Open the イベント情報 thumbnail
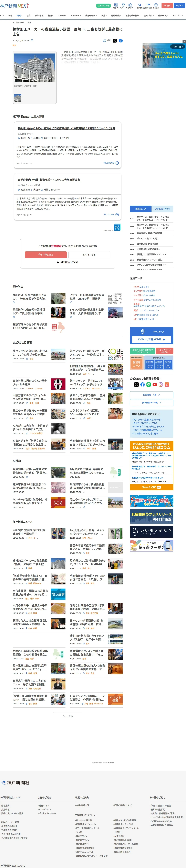The width and height of the screenshot is (186, 868). [115, 699]
